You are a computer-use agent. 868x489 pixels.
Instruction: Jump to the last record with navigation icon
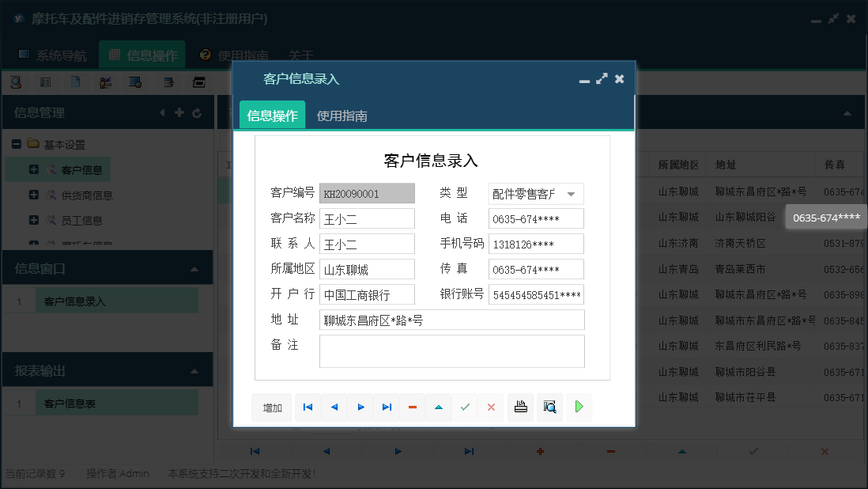tap(387, 407)
